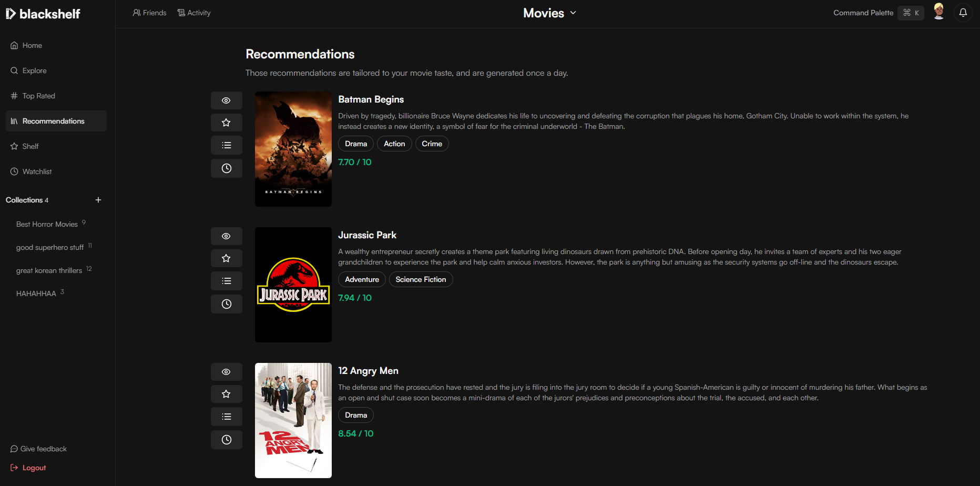Select Recommendations in sidebar
This screenshot has width=980, height=486.
(56, 121)
